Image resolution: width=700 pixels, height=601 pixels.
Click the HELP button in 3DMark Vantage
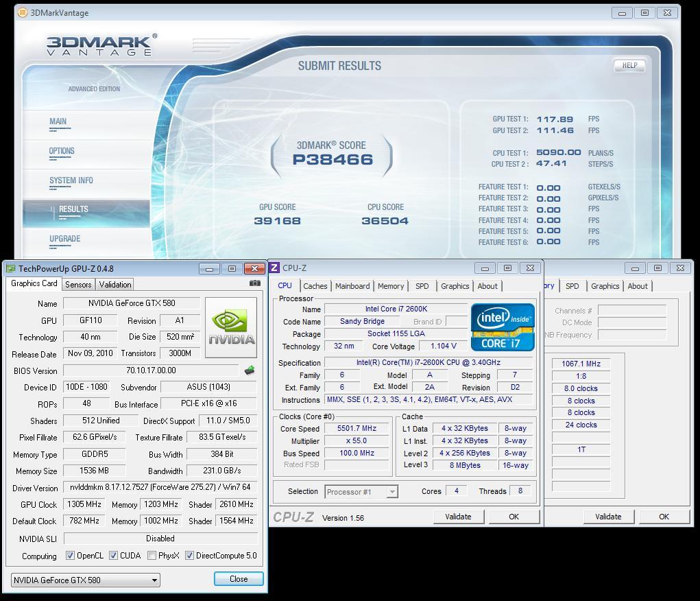[629, 65]
